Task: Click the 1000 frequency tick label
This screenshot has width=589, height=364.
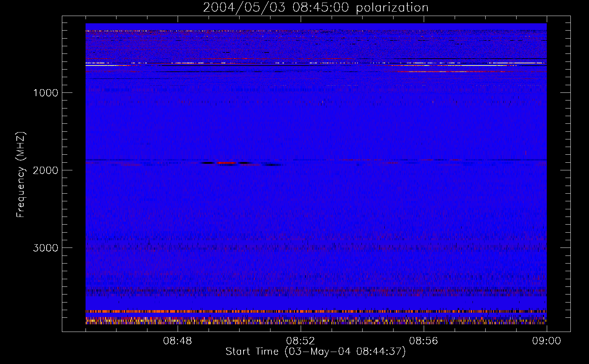Action: 46,93
